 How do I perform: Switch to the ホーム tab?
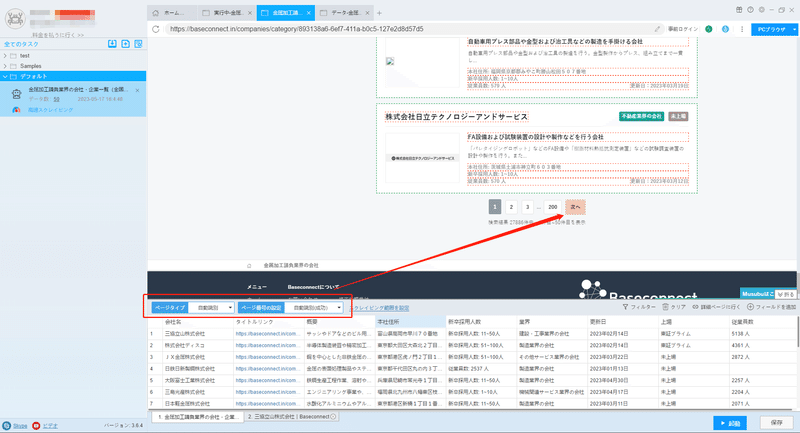click(x=174, y=13)
